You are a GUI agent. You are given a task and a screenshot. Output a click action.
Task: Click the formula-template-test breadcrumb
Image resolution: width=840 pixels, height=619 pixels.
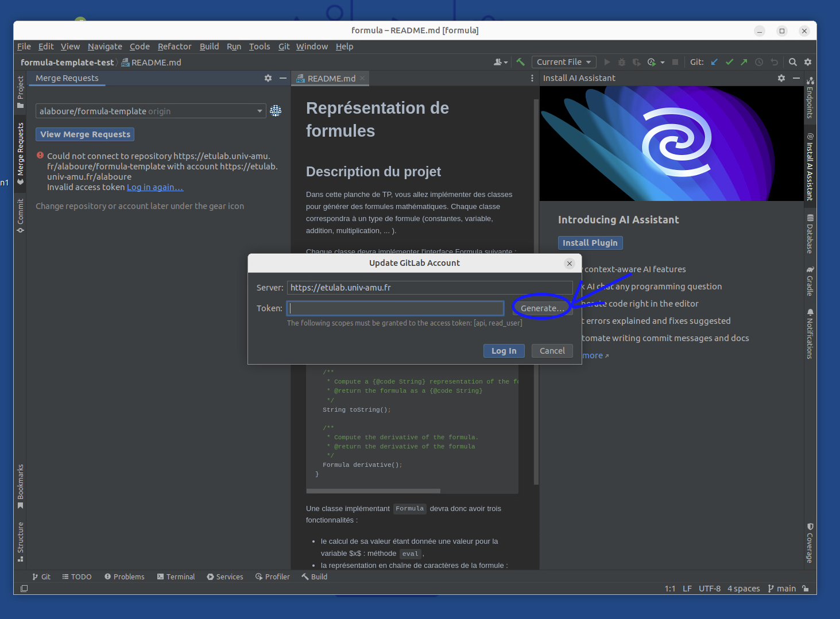(x=67, y=62)
